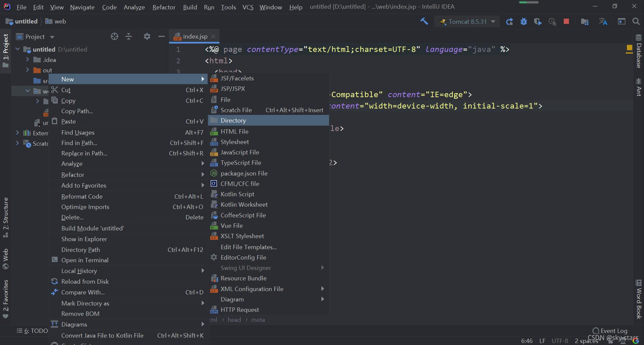Create new JSP/JSPX file
The width and height of the screenshot is (644, 345).
coord(268,89)
